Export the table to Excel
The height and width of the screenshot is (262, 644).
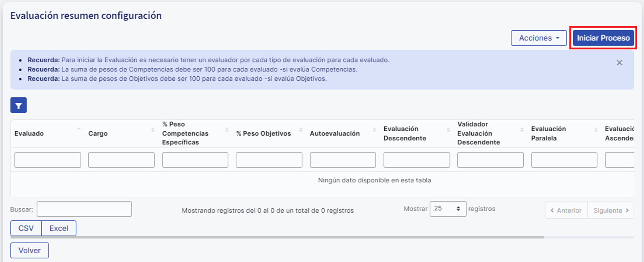coord(59,228)
